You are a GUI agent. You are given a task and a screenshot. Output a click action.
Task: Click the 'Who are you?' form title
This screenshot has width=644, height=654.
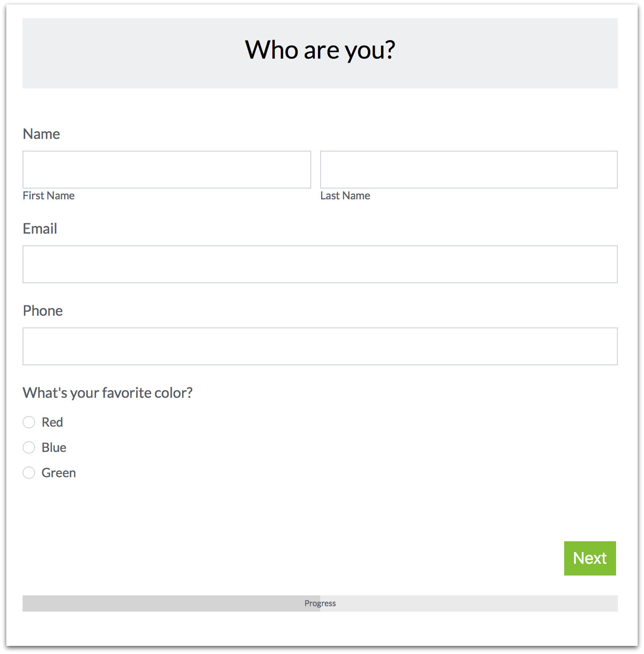(320, 50)
